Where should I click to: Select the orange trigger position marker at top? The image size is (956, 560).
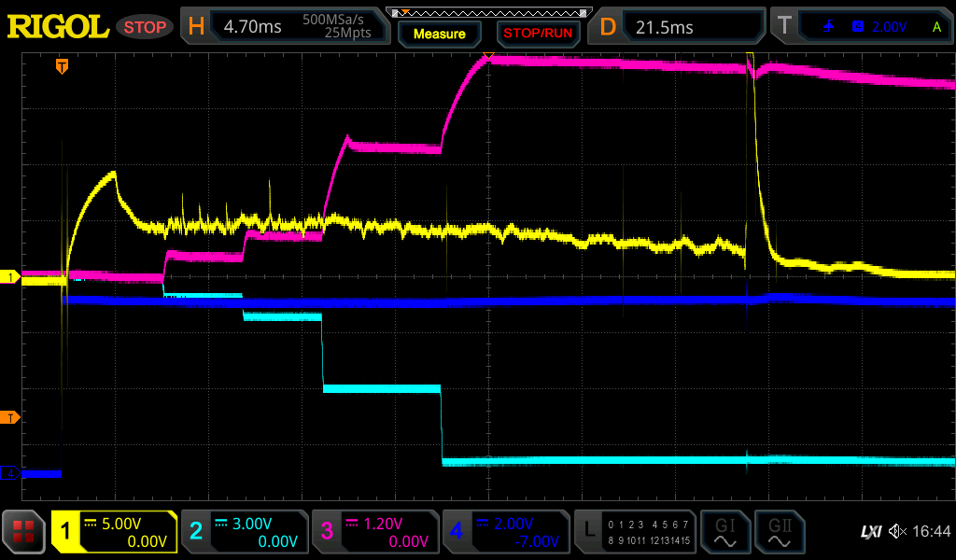pos(62,66)
